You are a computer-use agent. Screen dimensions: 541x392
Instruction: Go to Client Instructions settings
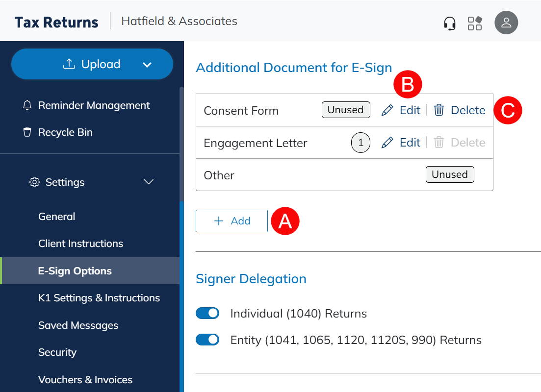click(80, 244)
